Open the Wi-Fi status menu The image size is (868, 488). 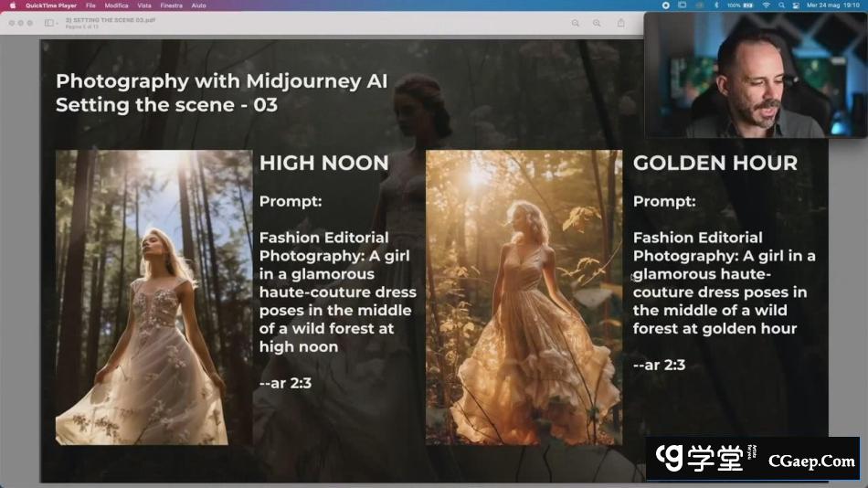(x=766, y=5)
